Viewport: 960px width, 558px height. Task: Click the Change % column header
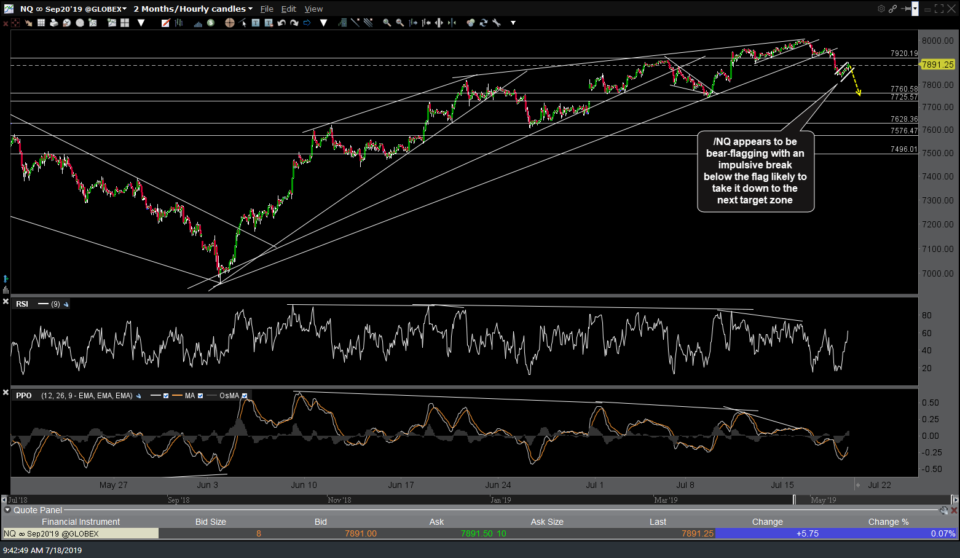pyautogui.click(x=888, y=522)
